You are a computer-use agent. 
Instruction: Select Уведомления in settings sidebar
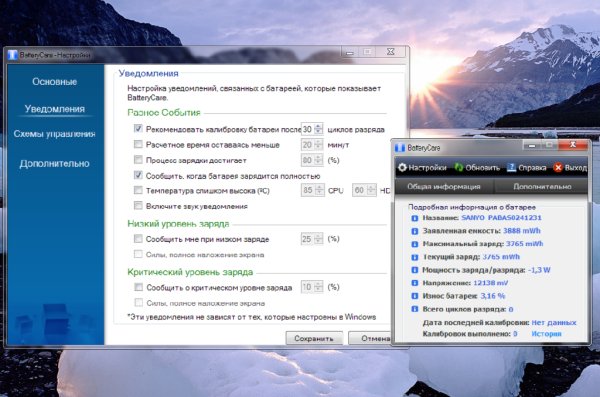[x=55, y=109]
